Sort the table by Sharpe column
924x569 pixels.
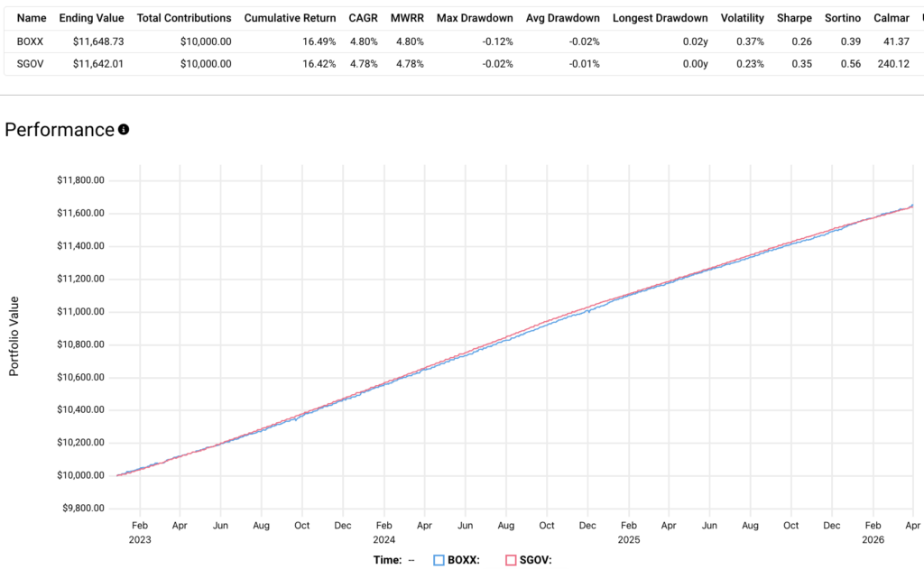[794, 17]
